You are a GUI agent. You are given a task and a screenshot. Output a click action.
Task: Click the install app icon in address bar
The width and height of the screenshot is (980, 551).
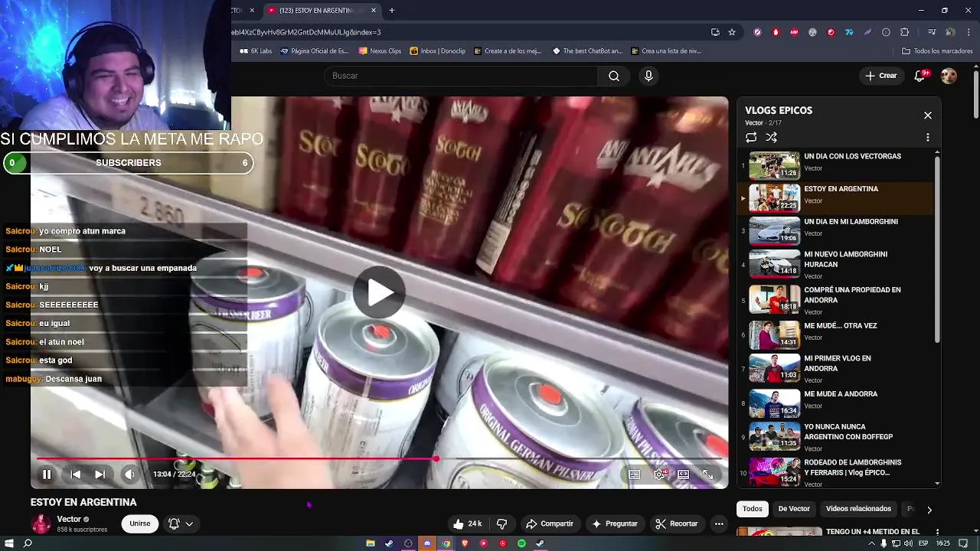pyautogui.click(x=715, y=32)
